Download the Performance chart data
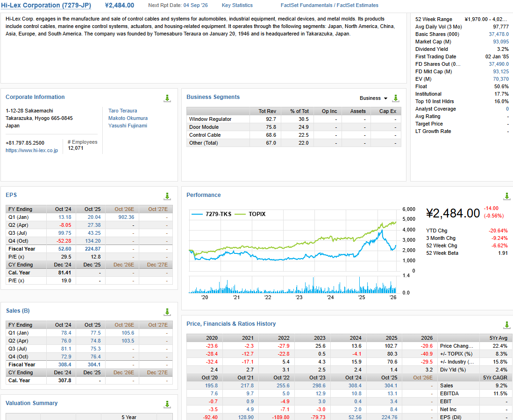 coord(506,196)
